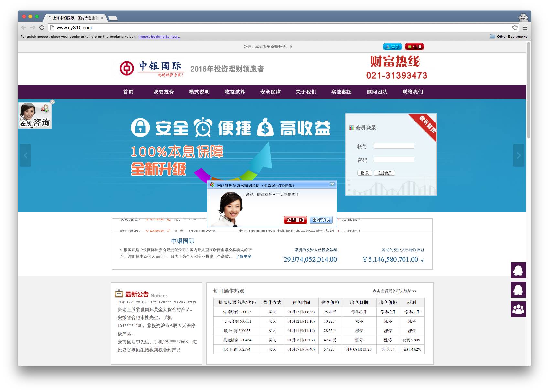The width and height of the screenshot is (549, 392).
Task: Click the 29,974,052,014.00 investment total
Action: coord(310,259)
